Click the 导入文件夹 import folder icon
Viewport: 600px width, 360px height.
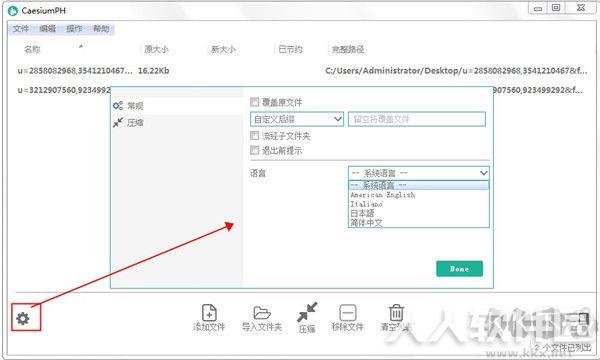tap(262, 313)
